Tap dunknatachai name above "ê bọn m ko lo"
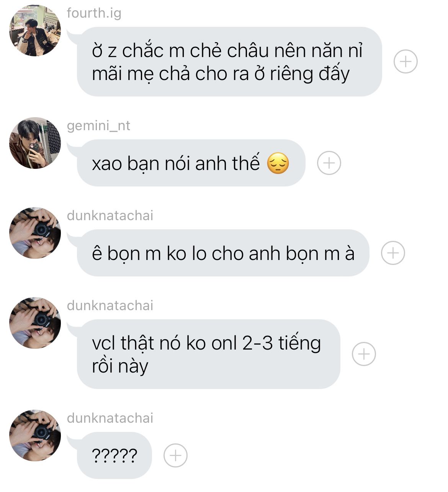The height and width of the screenshot is (492, 448). pyautogui.click(x=110, y=216)
